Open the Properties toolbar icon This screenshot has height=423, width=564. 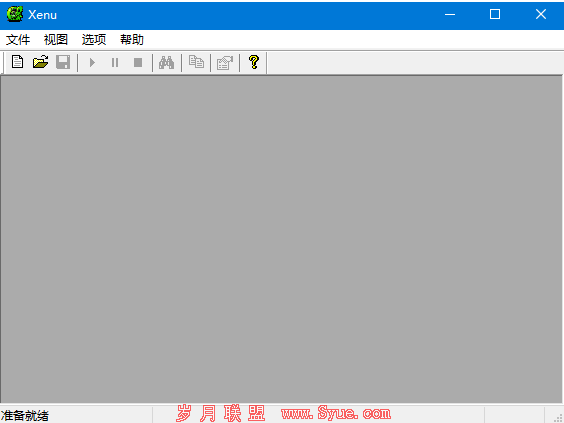225,63
